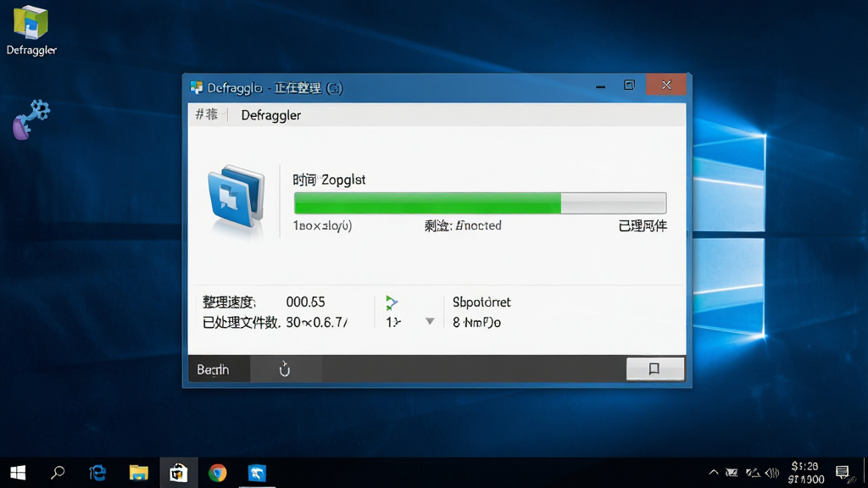Click the refresh icon in the bottom bar
Image resolution: width=868 pixels, height=488 pixels.
click(x=285, y=369)
